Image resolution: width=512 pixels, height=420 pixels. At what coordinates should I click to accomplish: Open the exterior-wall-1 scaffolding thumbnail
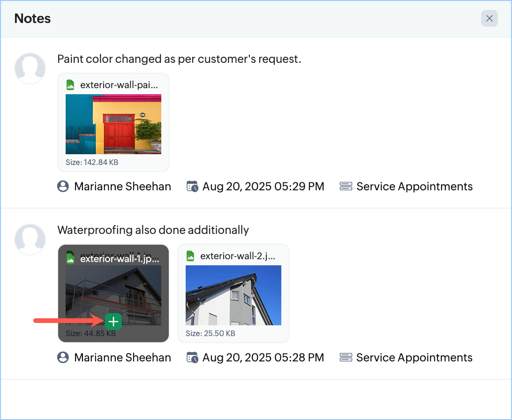(113, 291)
